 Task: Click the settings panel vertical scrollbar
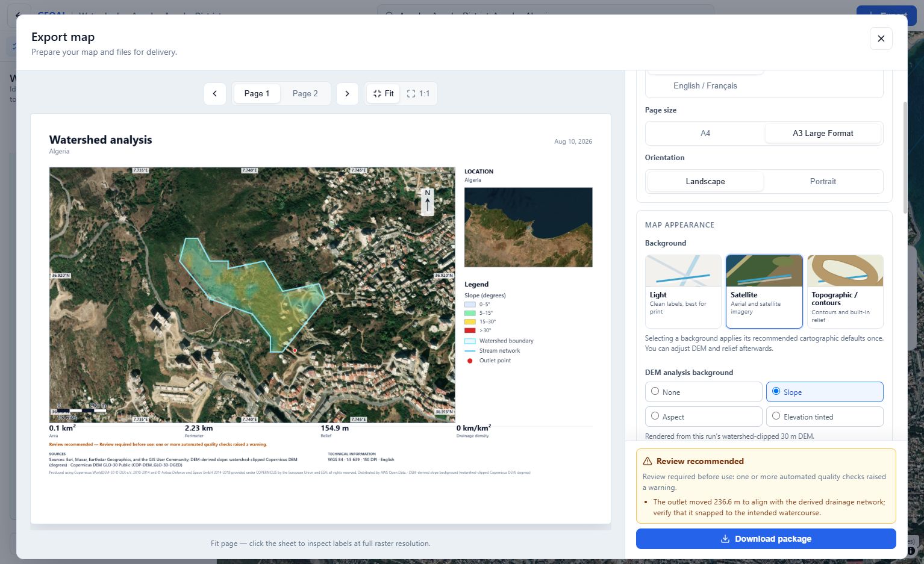[904, 156]
